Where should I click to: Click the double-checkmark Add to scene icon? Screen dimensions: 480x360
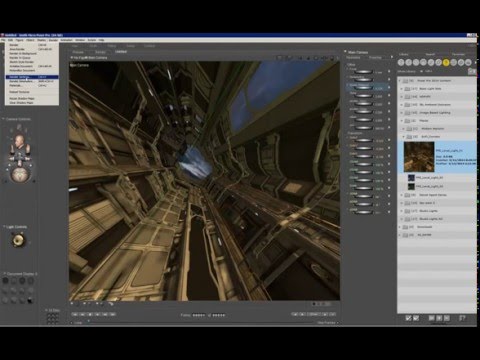(416, 318)
